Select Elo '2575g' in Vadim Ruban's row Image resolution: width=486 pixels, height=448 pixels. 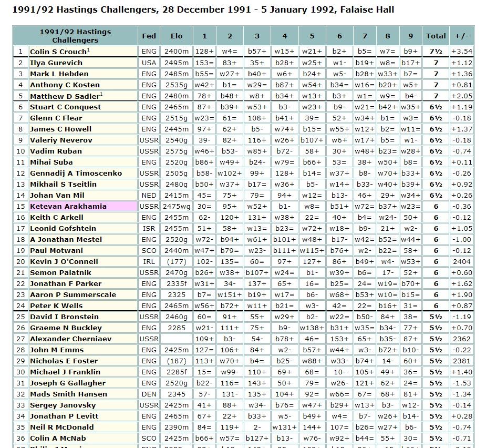(x=177, y=151)
